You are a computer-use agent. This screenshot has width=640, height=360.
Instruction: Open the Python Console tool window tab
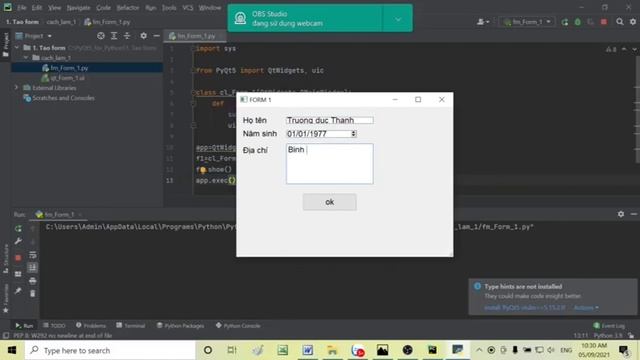238,325
